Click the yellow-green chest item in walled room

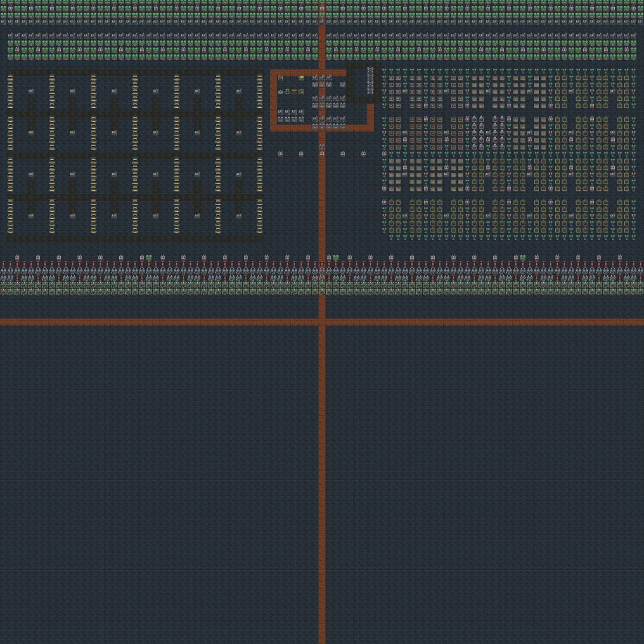pos(301,92)
